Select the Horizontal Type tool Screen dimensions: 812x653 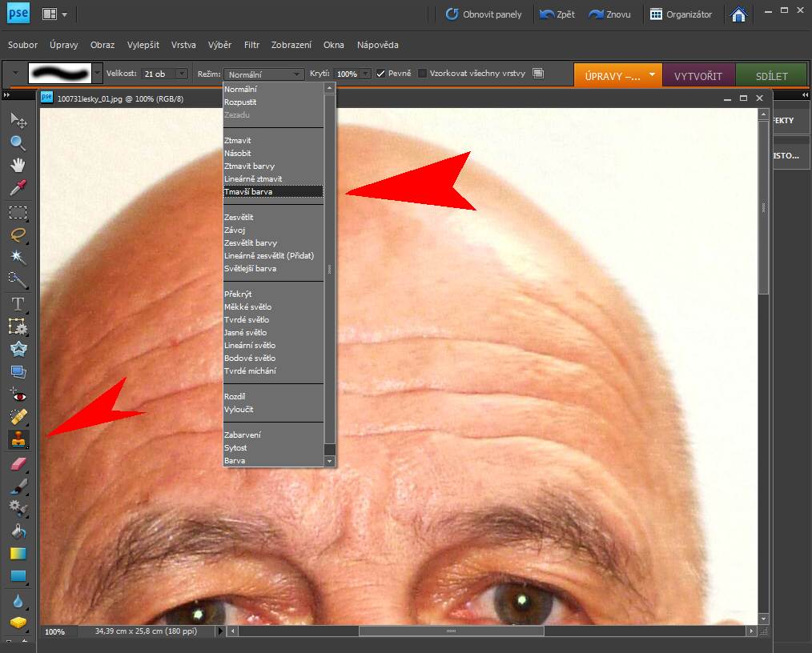coord(18,304)
